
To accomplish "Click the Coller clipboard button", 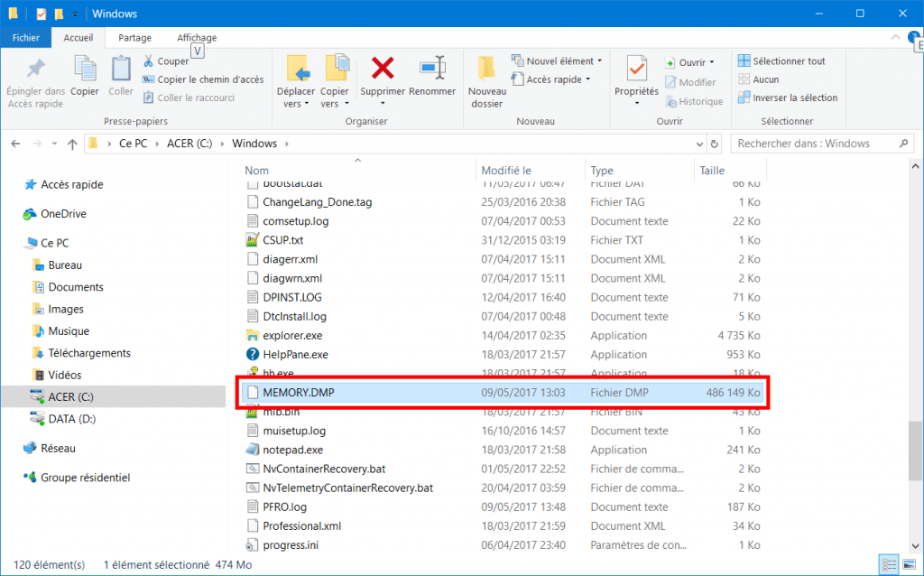I will coord(121,76).
